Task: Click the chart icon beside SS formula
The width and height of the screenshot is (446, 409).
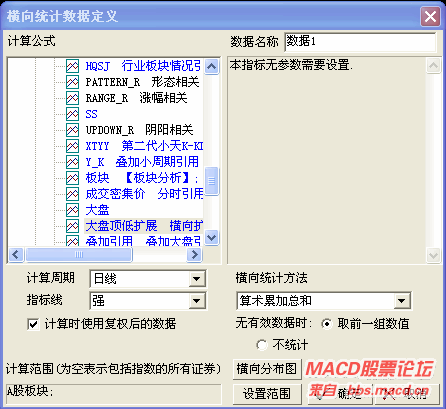Action: click(x=72, y=114)
